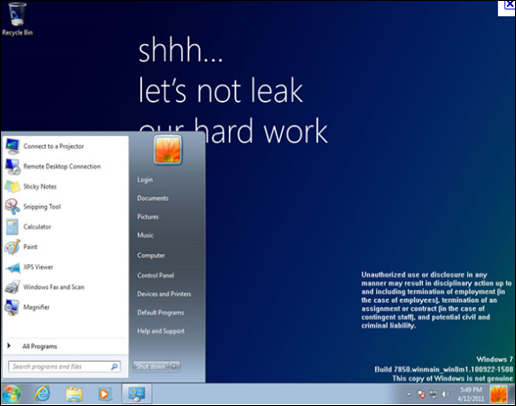The image size is (516, 406).
Task: Select the Paint label
Action: tap(30, 247)
